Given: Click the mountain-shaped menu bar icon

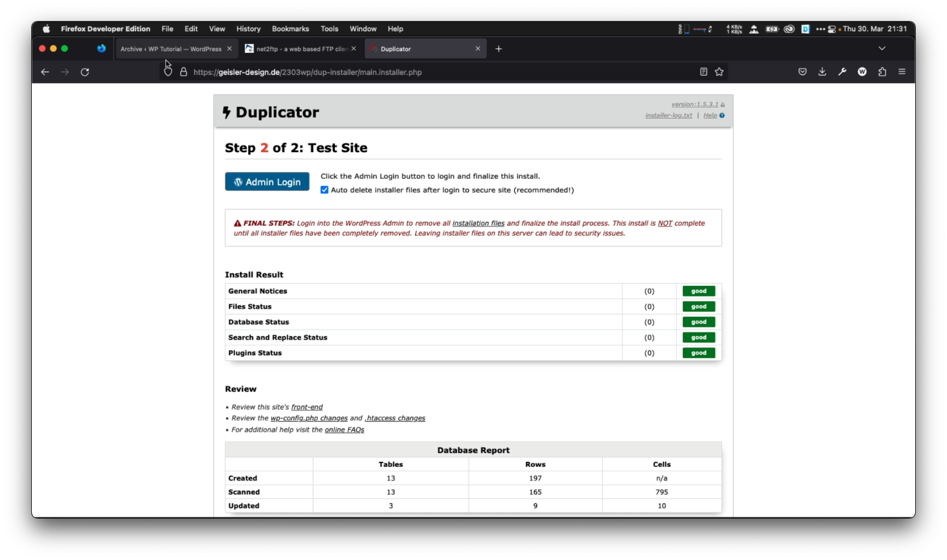Looking at the screenshot, I should [x=754, y=29].
